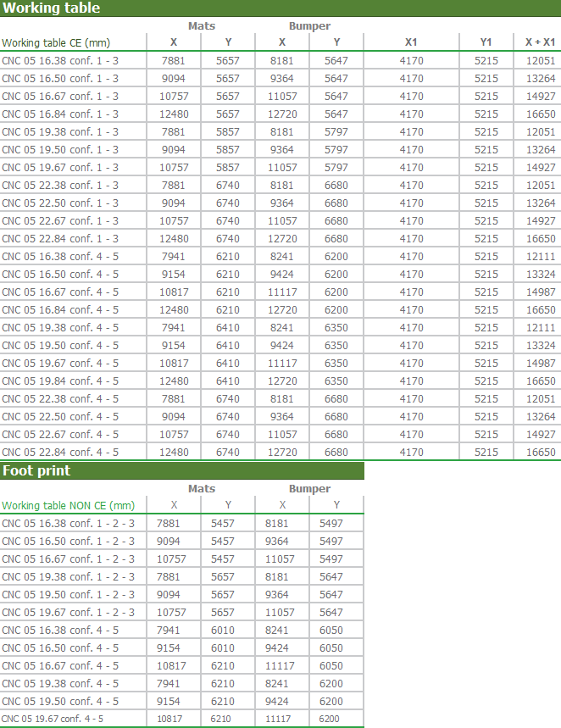The width and height of the screenshot is (561, 728).
Task: Select row label 'CNC 05 22.50 conf. 1 - 3'
Action: 60,203
